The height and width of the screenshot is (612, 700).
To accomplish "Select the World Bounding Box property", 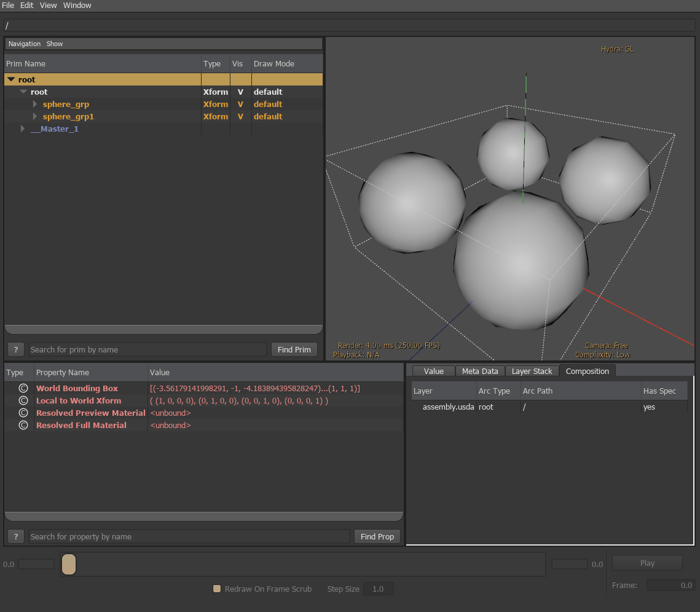I will pyautogui.click(x=76, y=388).
